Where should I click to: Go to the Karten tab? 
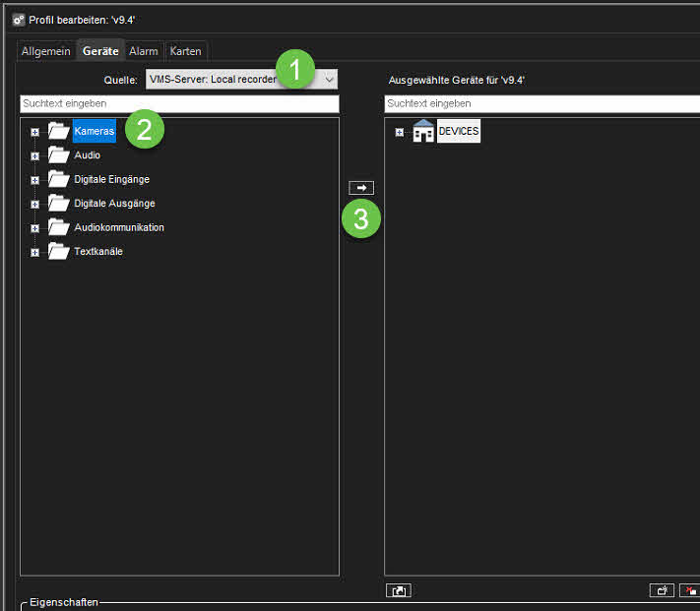(186, 51)
